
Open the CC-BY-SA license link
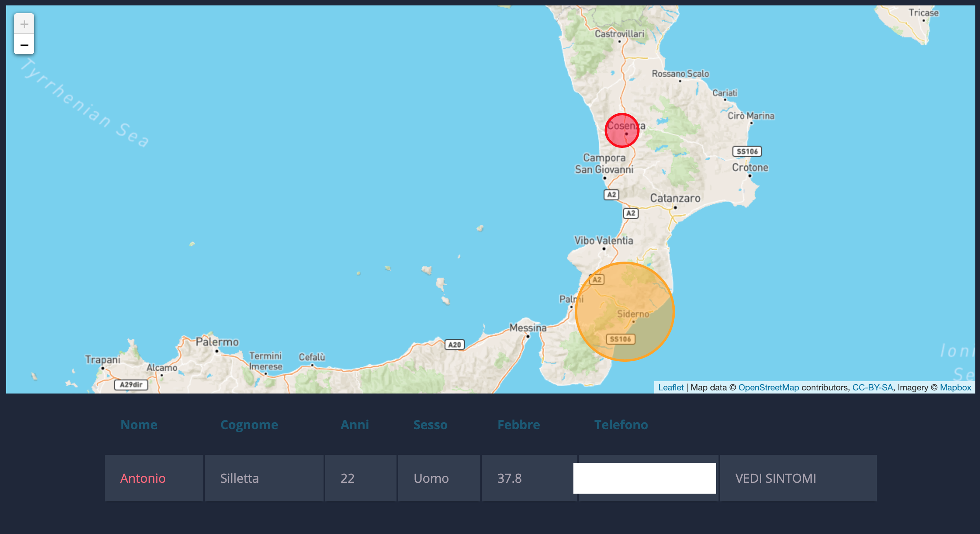coord(872,387)
